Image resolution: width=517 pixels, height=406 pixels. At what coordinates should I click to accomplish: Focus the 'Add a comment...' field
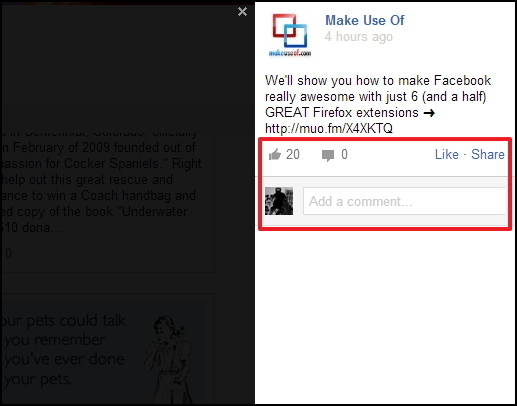[404, 201]
